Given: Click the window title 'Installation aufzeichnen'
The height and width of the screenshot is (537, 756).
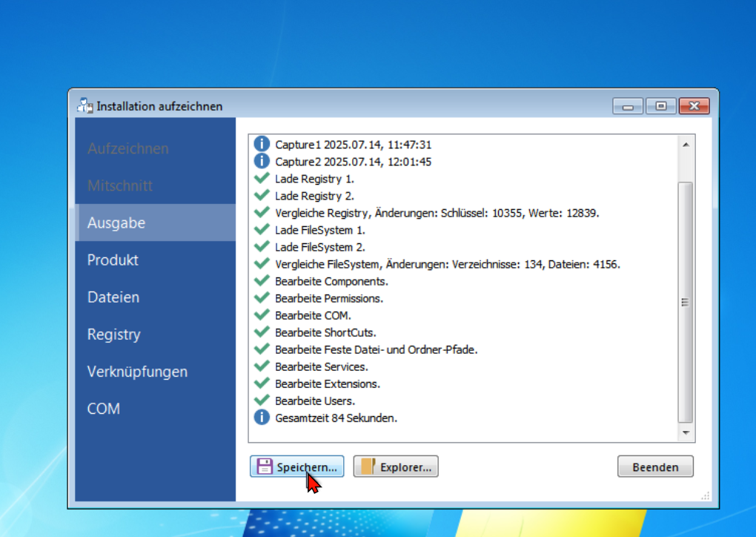Looking at the screenshot, I should [159, 106].
